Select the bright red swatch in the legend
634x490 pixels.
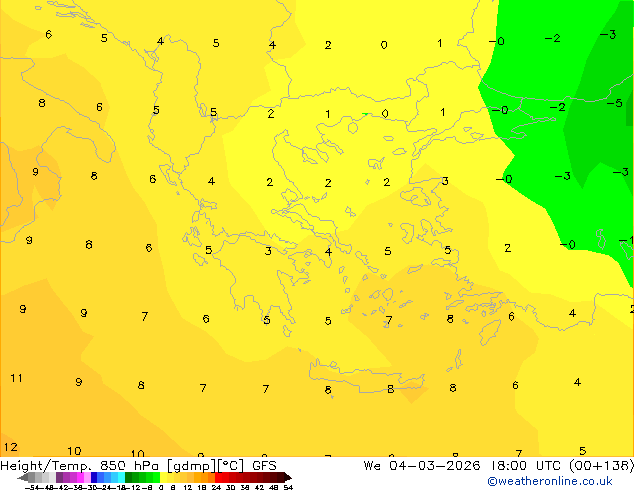(218, 477)
